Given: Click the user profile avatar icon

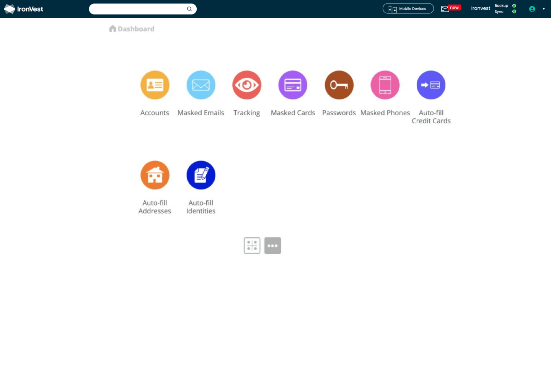Looking at the screenshot, I should click(x=532, y=9).
